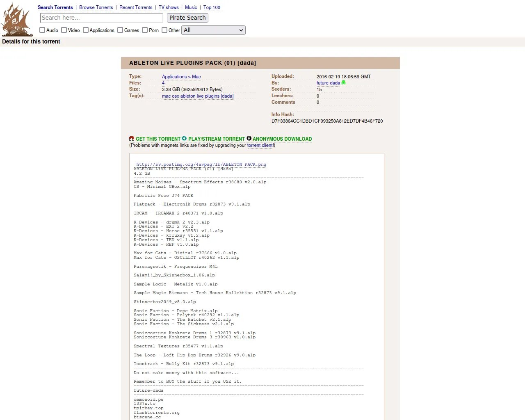Click the live tag

click(200, 96)
